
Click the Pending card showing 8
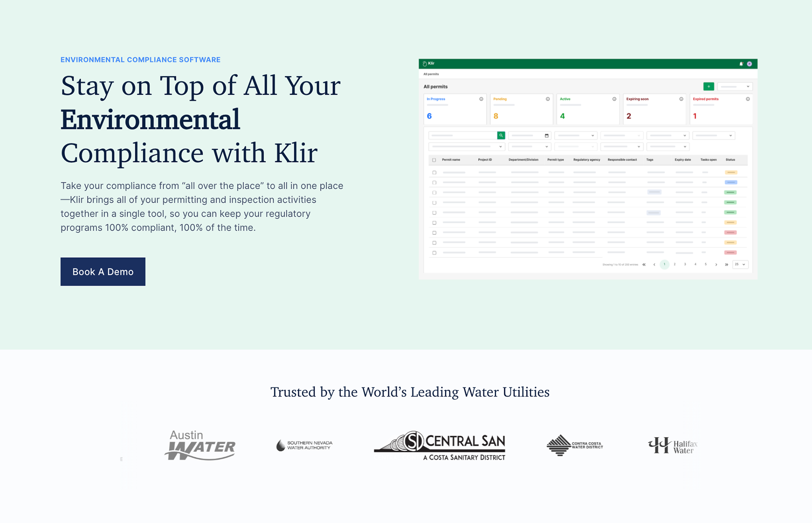tap(521, 109)
